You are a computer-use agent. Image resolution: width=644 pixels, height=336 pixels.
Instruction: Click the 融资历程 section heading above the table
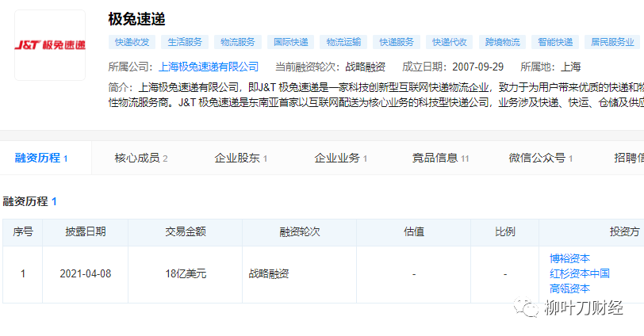[29, 201]
